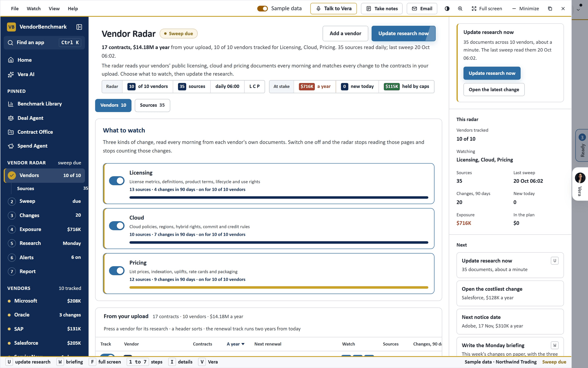This screenshot has width=588, height=368.
Task: Open the Ready side tab
Action: point(582,145)
